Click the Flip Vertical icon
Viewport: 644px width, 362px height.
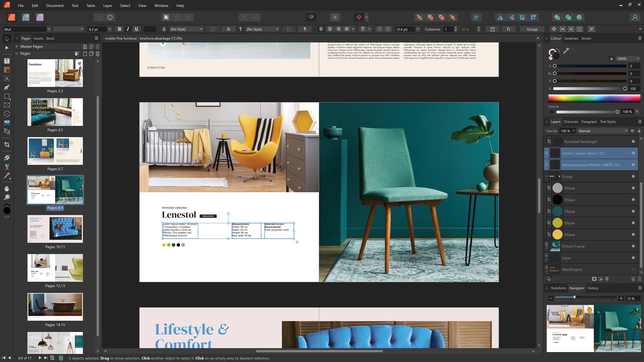512,17
